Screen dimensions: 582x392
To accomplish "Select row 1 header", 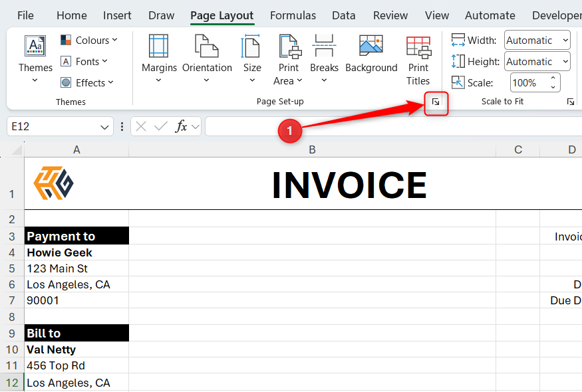I will [x=12, y=183].
